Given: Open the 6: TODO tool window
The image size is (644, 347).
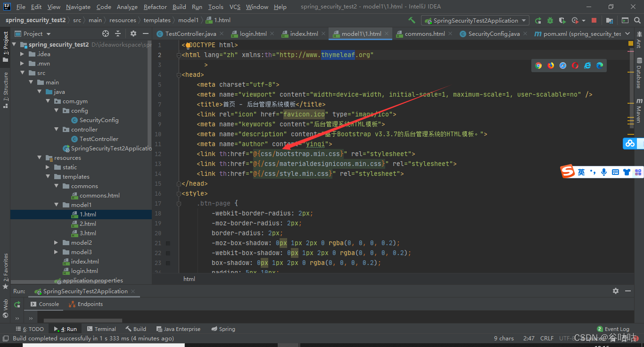Looking at the screenshot, I should coord(30,329).
